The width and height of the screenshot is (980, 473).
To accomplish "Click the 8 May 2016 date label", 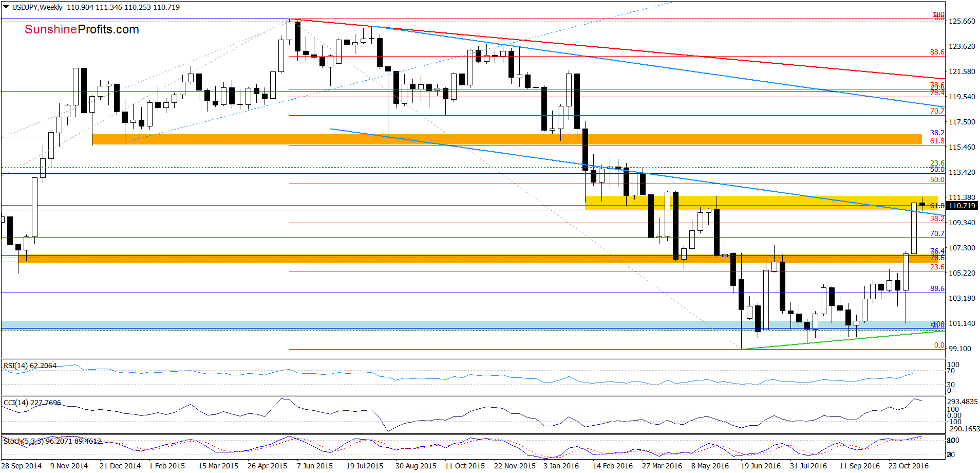I will [x=710, y=466].
